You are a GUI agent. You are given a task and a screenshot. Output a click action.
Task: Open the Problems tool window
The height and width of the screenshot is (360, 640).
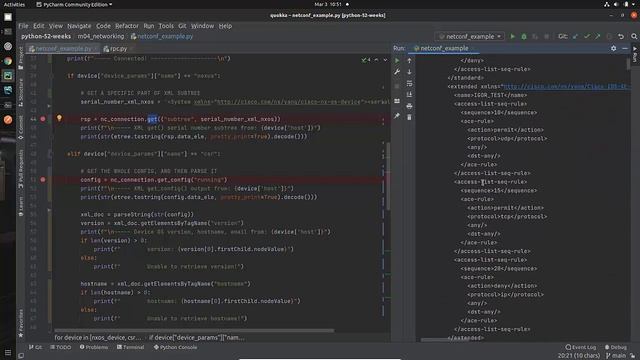(x=94, y=347)
